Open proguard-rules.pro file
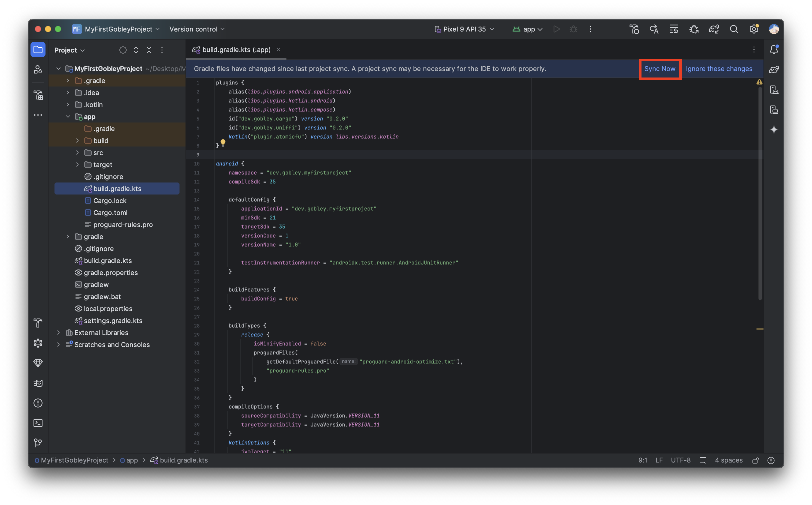The image size is (812, 505). [123, 225]
